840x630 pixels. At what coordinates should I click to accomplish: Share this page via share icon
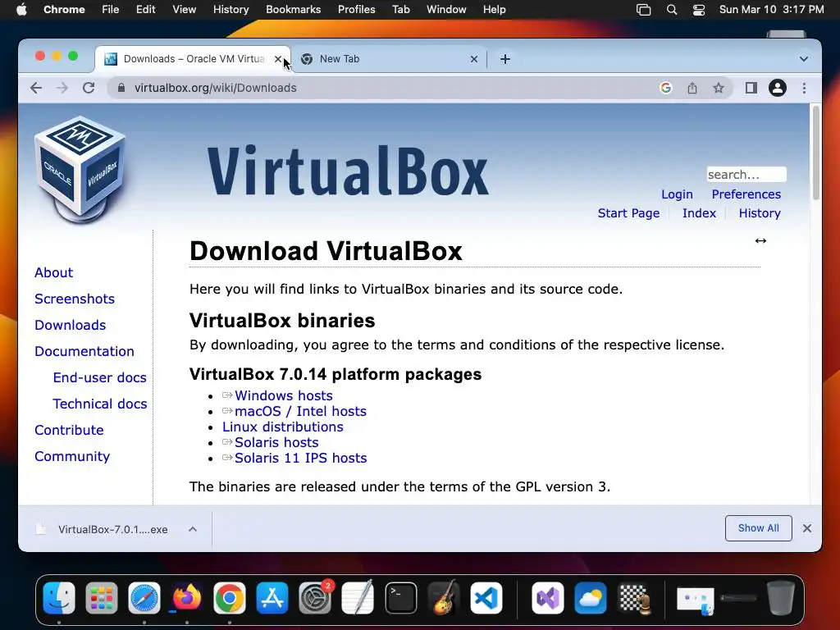[692, 88]
